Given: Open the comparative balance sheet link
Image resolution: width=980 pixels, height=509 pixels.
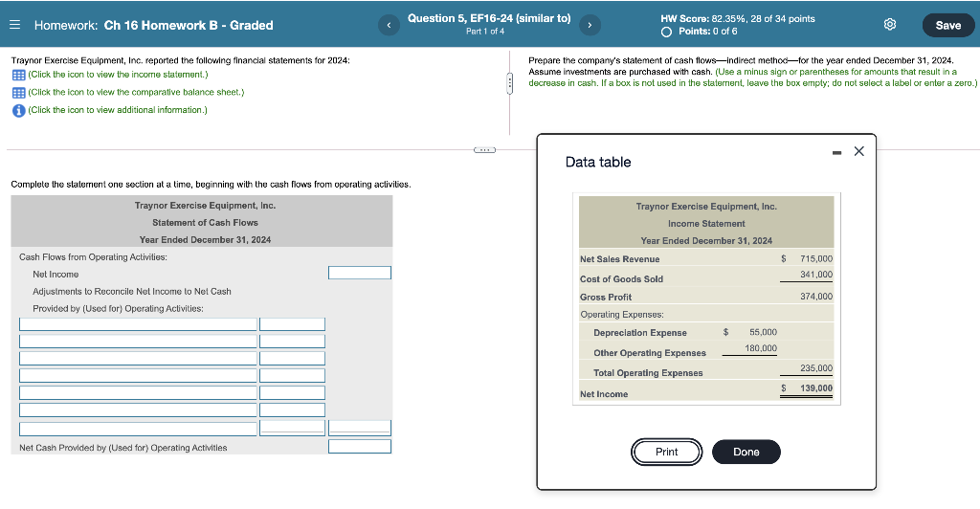Looking at the screenshot, I should pyautogui.click(x=136, y=92).
